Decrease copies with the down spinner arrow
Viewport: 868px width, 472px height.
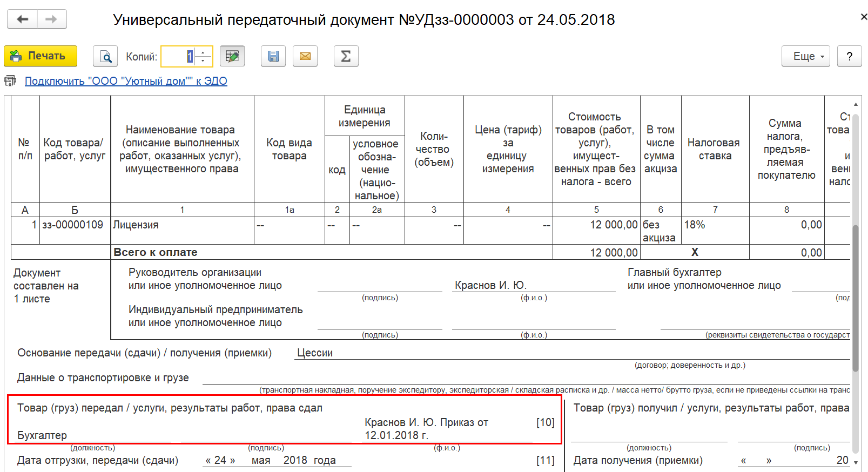click(203, 60)
